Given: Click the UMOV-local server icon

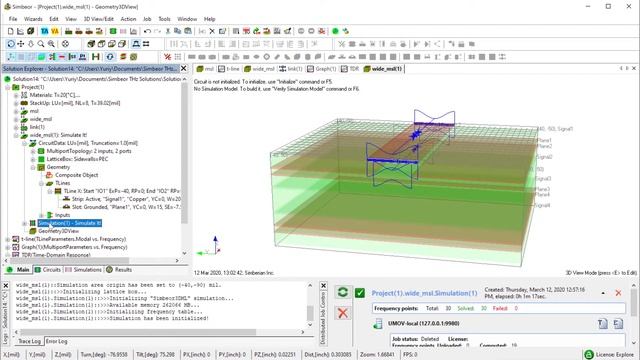Looking at the screenshot, I should point(378,324).
